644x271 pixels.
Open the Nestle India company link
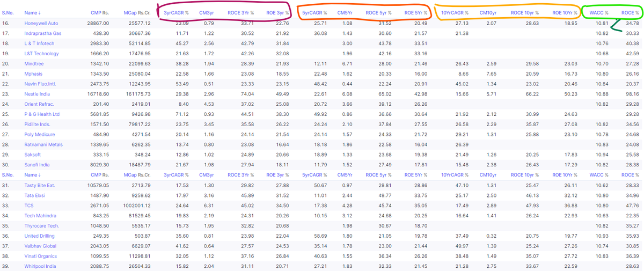coord(38,94)
